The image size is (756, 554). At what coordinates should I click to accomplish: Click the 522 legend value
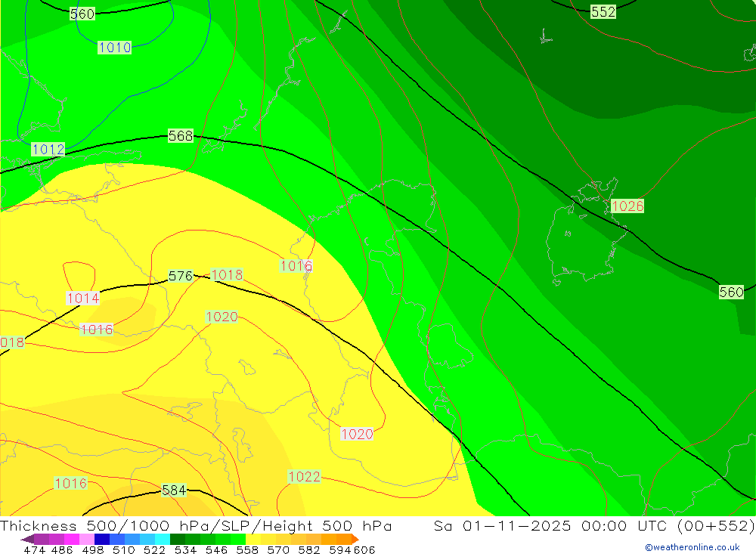[x=155, y=549]
